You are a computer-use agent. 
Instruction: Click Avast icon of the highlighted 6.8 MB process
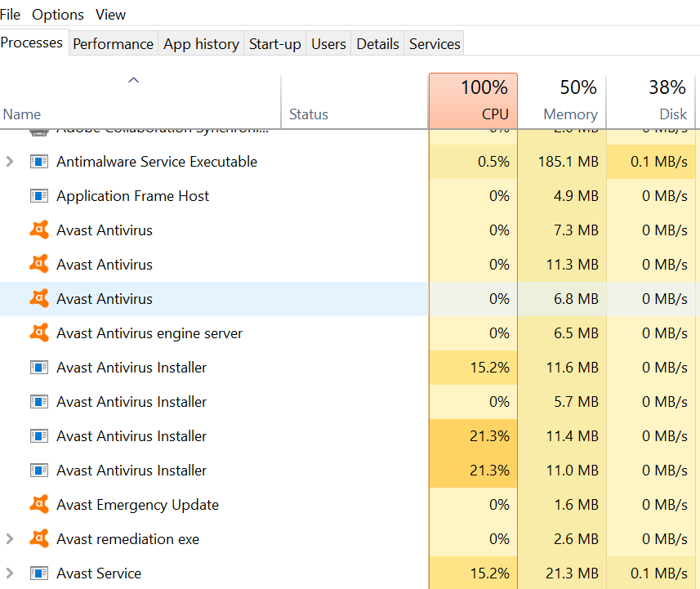(x=39, y=298)
